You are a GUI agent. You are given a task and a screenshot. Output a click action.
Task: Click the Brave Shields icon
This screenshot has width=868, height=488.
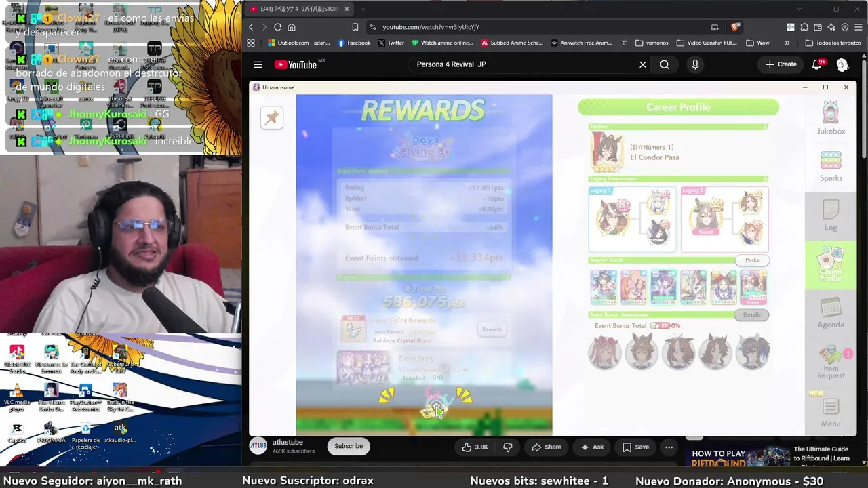coord(735,27)
